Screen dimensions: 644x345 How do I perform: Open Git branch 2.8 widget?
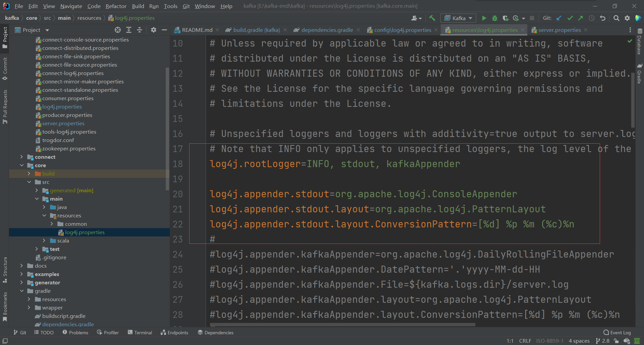(x=603, y=341)
